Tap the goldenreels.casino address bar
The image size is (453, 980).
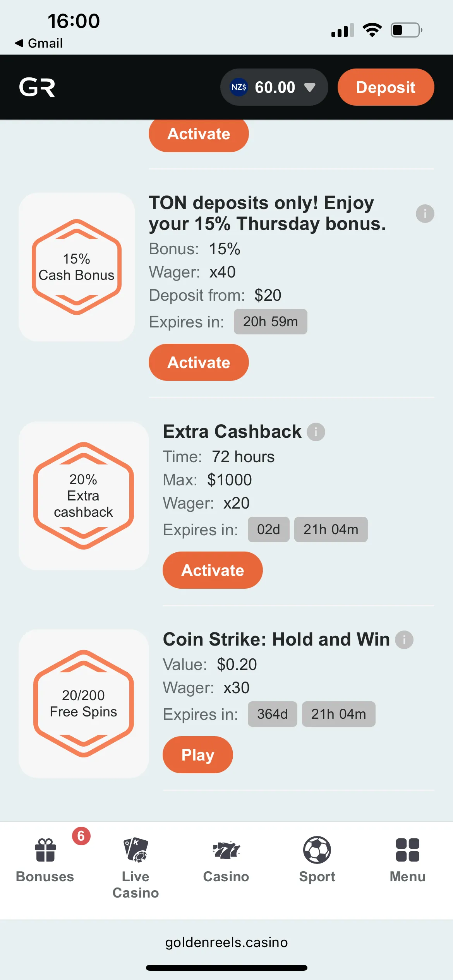pos(226,942)
